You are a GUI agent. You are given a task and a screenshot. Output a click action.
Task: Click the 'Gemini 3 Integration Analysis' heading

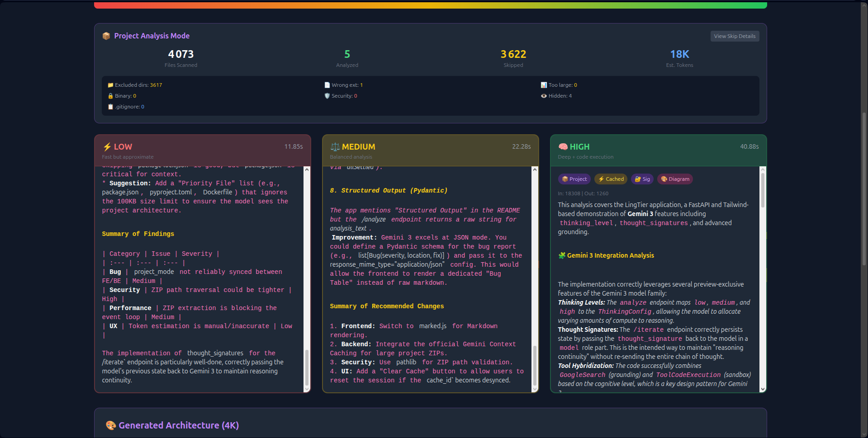(610, 255)
